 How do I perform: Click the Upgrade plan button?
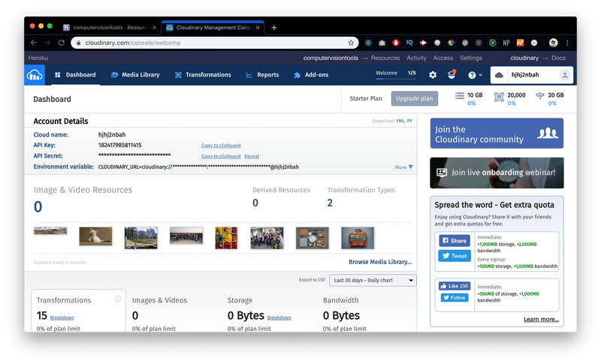pyautogui.click(x=415, y=99)
